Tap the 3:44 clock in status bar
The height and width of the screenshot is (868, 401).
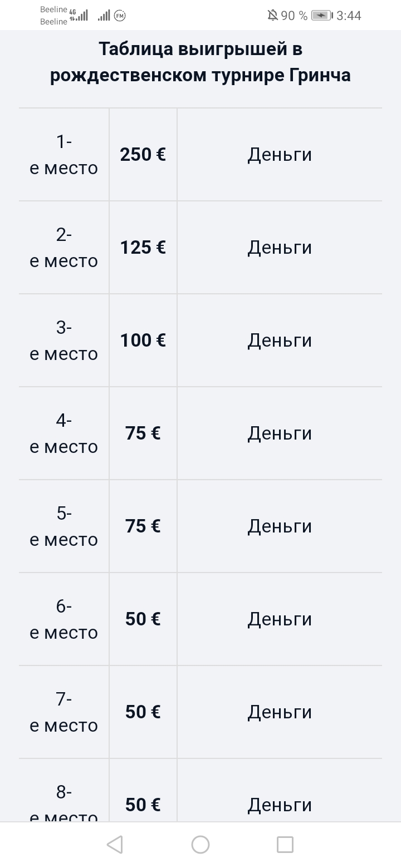(x=349, y=16)
